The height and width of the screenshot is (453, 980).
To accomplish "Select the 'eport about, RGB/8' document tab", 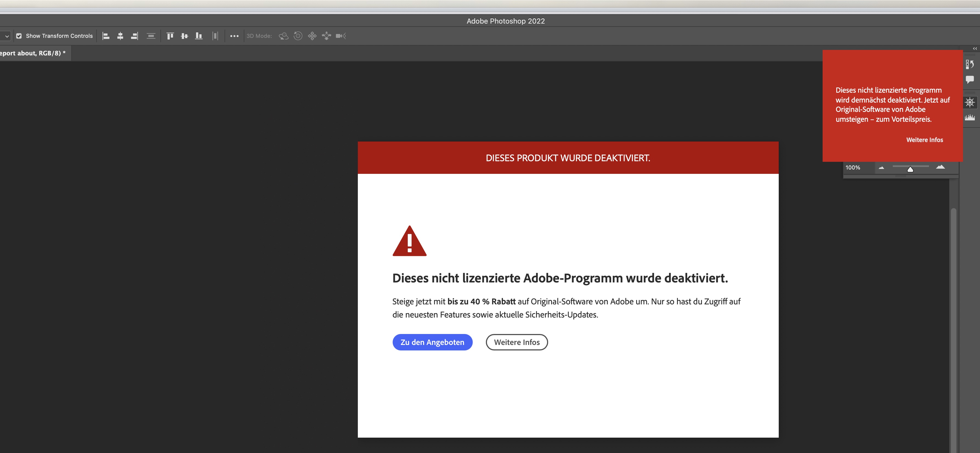I will pos(32,53).
